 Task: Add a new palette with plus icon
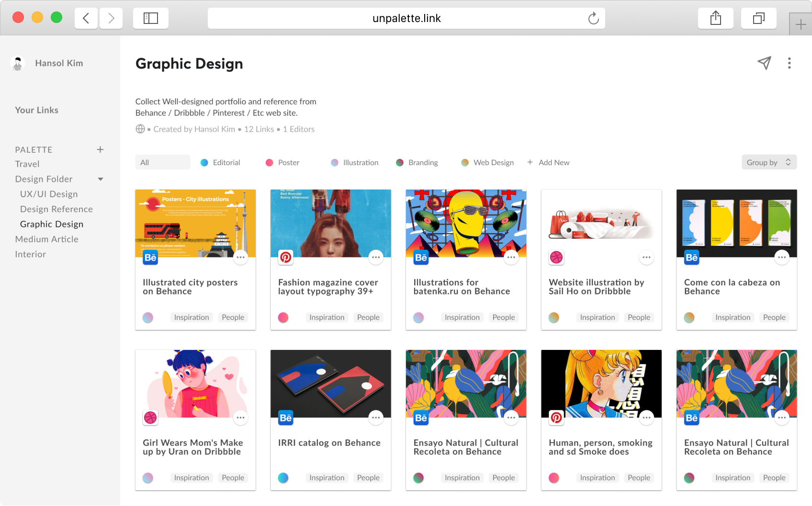pos(100,149)
